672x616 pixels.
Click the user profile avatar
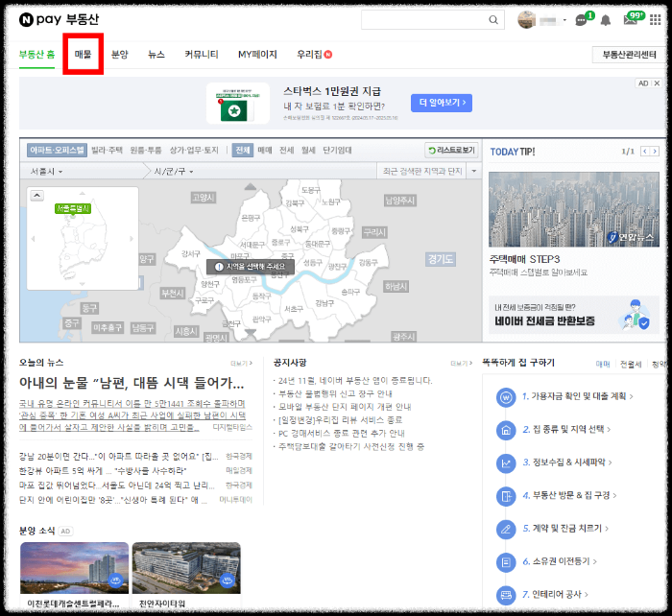526,20
